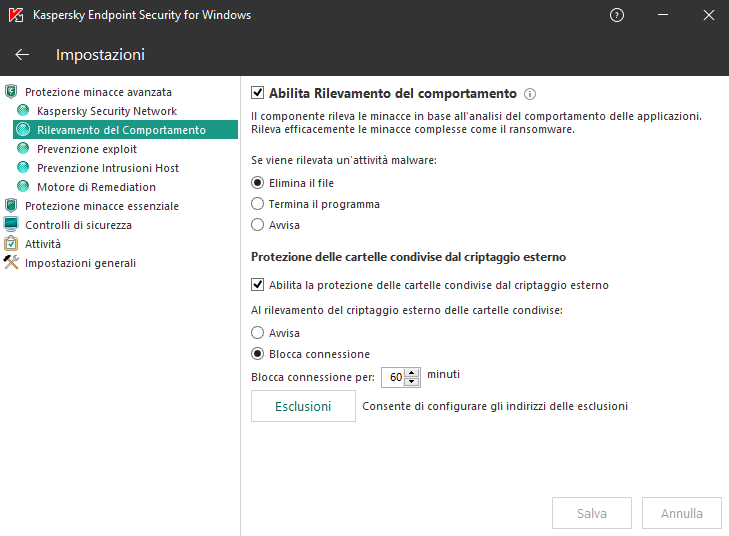Screen dimensions: 729x536
Task: Click the green status icon for Kaspersky Security Network
Action: (23, 110)
